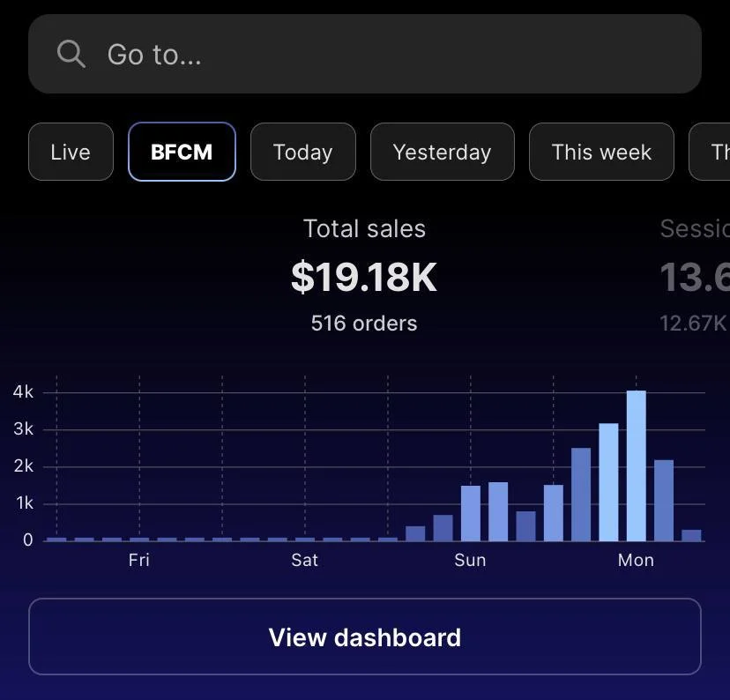Click the magnifying glass search icon

point(71,54)
